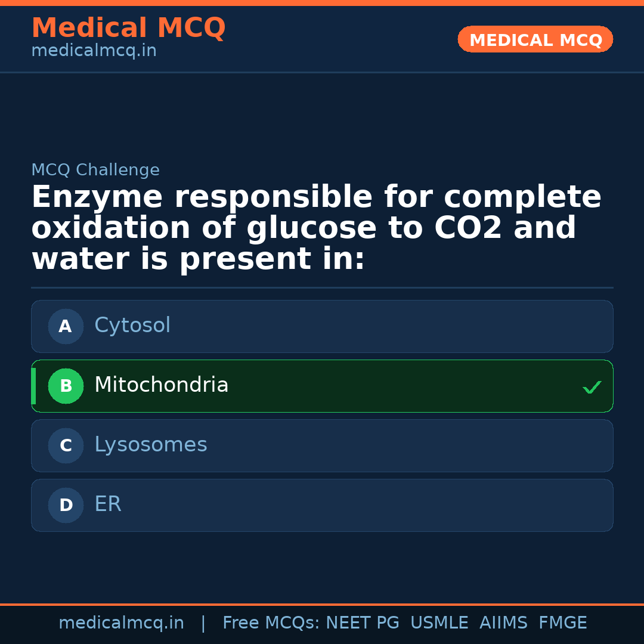
Task: Click the C letter circle icon
Action: click(x=66, y=445)
